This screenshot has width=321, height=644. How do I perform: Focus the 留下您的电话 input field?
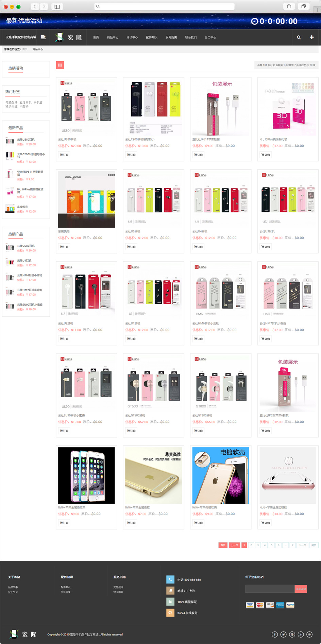click(x=270, y=589)
